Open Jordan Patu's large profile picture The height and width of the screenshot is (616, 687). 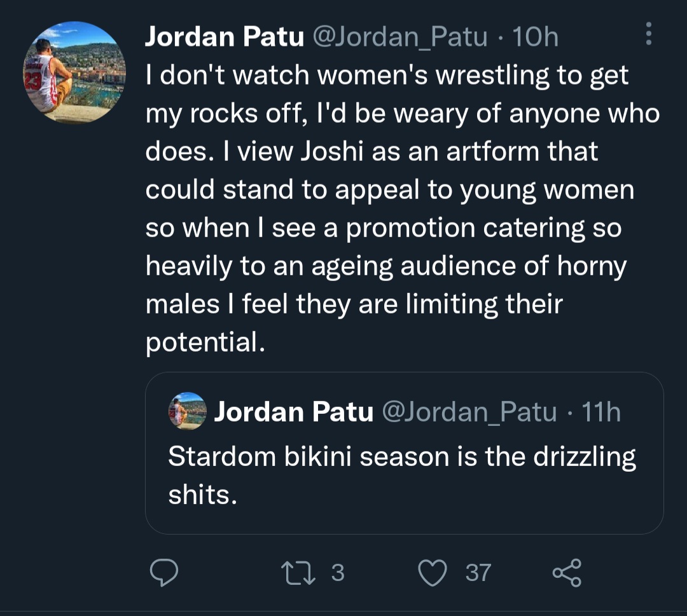point(74,72)
